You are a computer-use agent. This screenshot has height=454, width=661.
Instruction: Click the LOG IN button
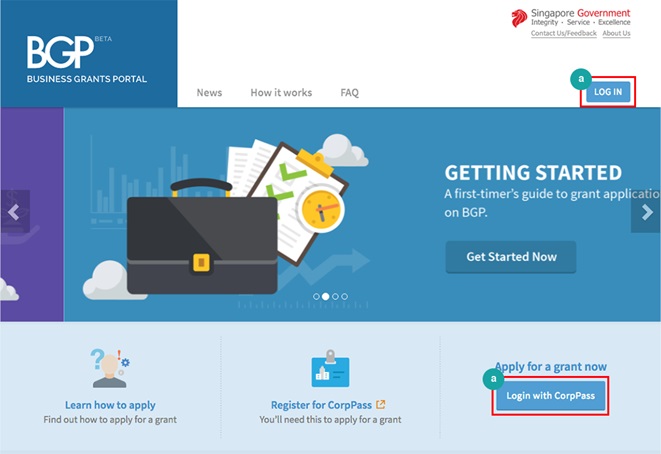coord(608,92)
